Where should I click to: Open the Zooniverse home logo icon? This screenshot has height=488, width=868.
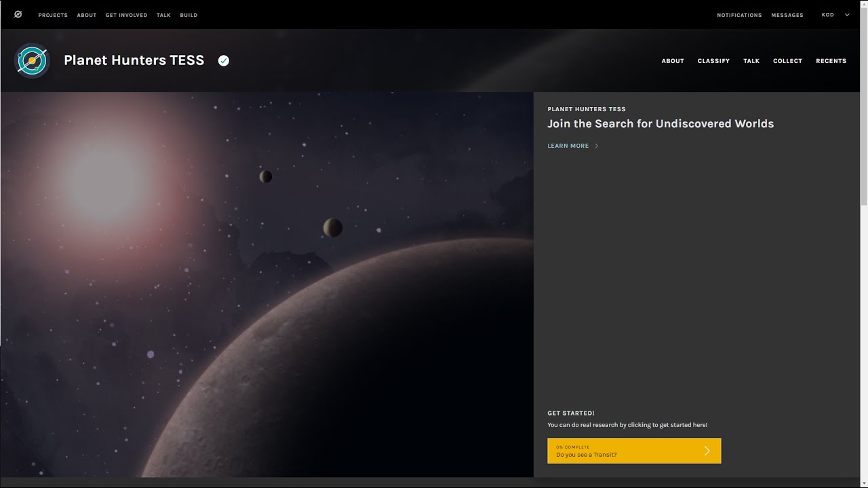(x=18, y=14)
